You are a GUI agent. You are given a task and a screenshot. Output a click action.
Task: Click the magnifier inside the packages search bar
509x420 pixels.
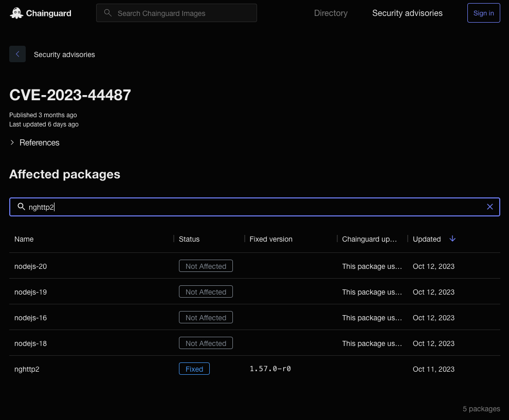click(x=21, y=206)
